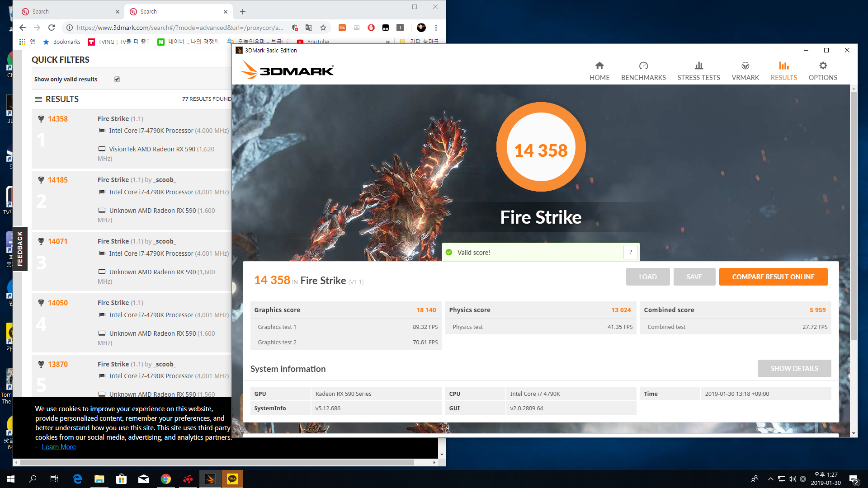Open the 14358 top result link

pyautogui.click(x=58, y=119)
